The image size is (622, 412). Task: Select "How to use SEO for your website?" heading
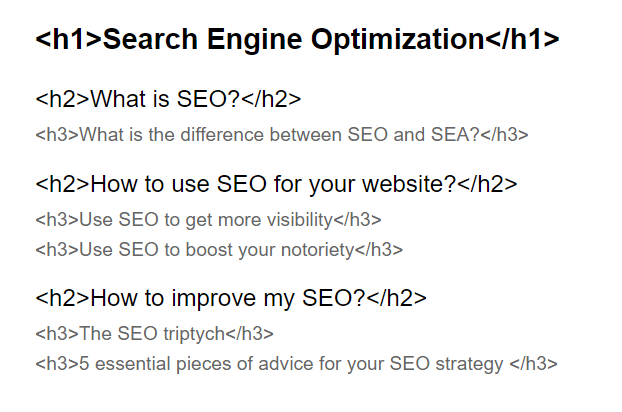(275, 184)
